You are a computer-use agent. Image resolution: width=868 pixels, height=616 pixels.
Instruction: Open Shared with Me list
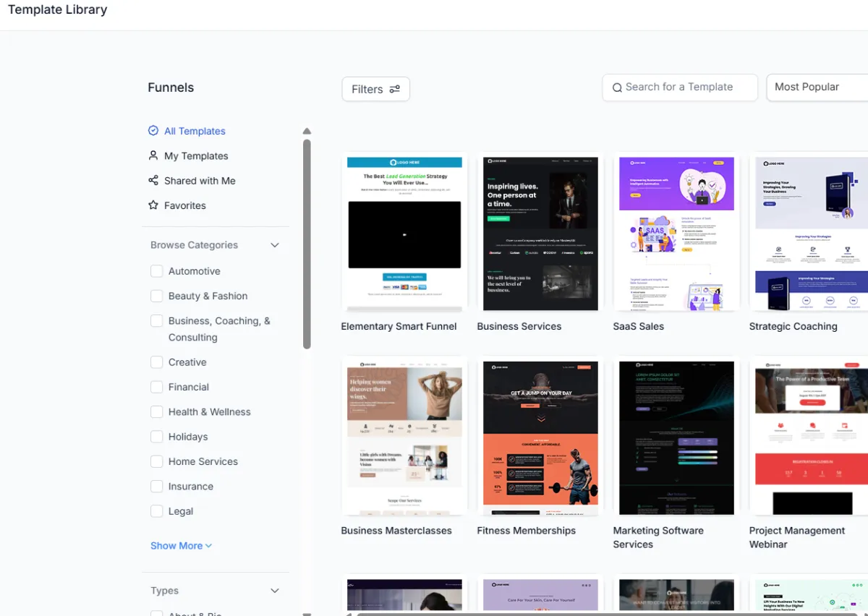coord(200,181)
